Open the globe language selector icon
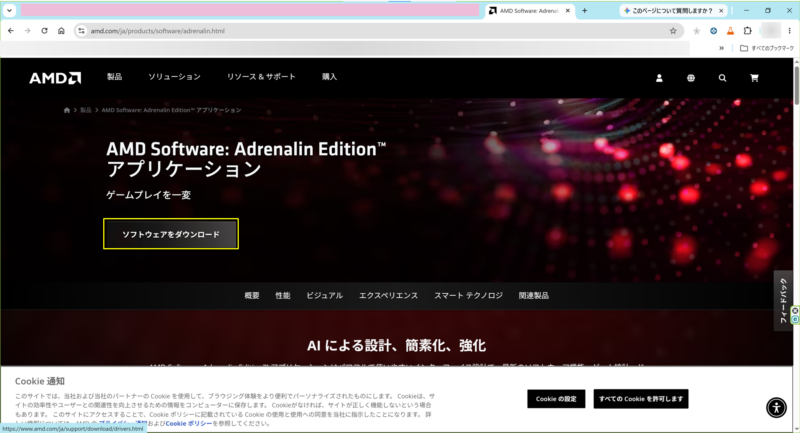The width and height of the screenshot is (800, 433). pos(691,78)
